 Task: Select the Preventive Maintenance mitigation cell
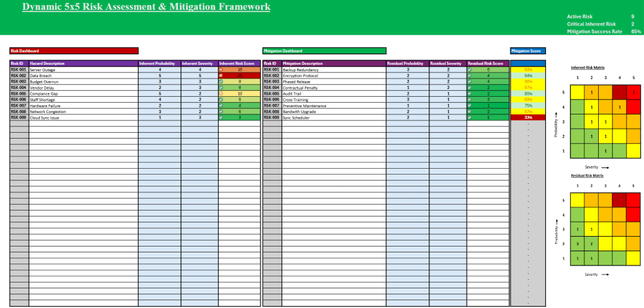click(x=334, y=105)
